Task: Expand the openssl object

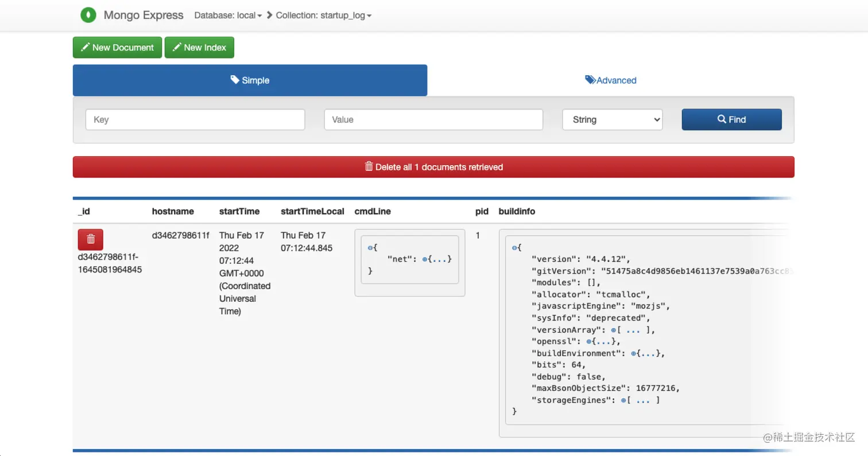Action: pyautogui.click(x=589, y=341)
